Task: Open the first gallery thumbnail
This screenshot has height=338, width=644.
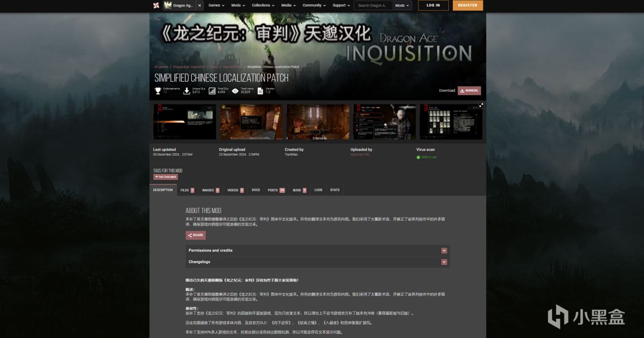Action: pos(185,122)
